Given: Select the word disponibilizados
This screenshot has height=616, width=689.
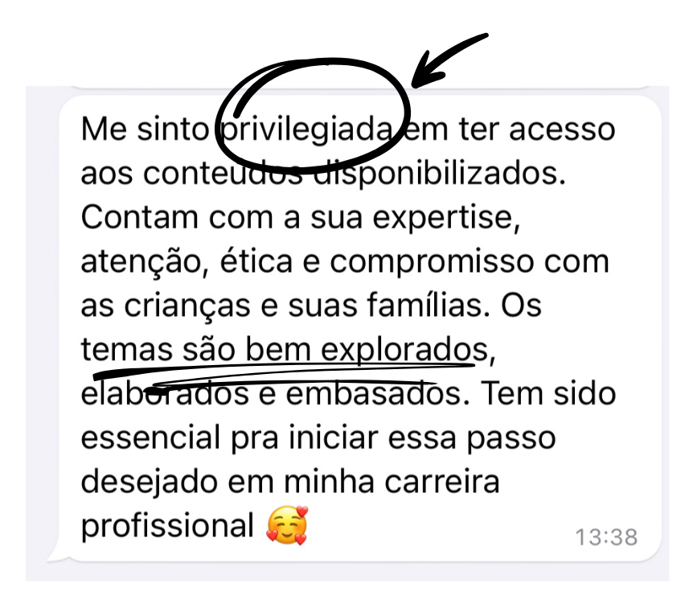Looking at the screenshot, I should tap(439, 175).
